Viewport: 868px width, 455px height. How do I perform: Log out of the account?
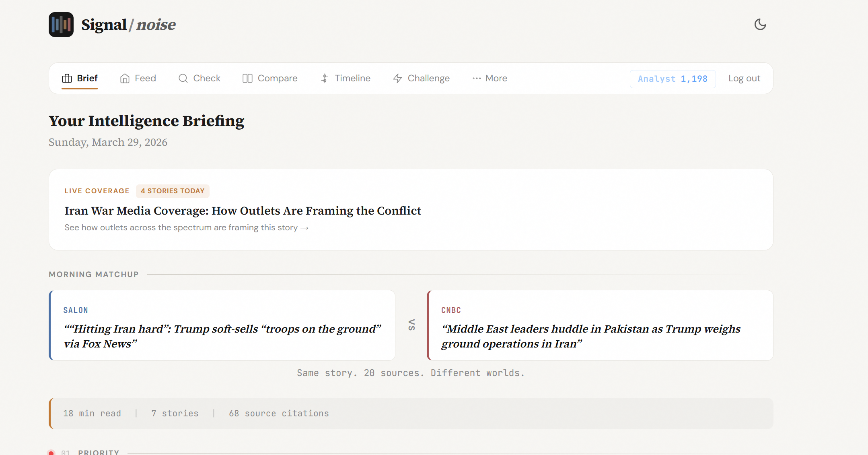[x=744, y=79]
